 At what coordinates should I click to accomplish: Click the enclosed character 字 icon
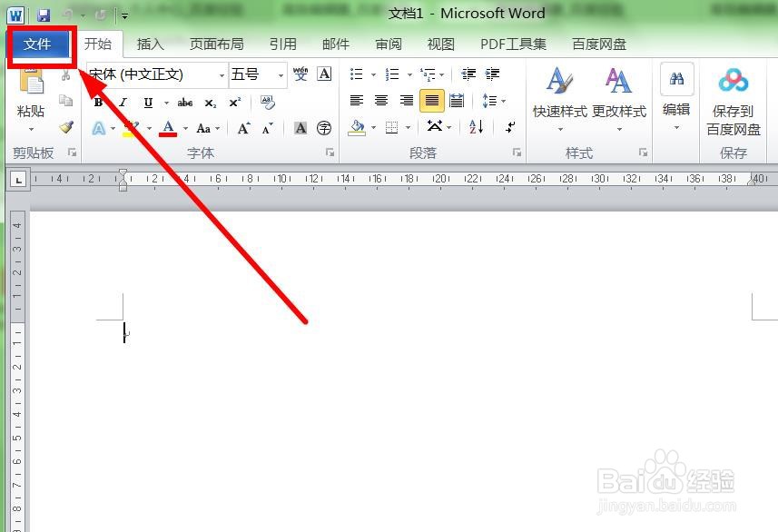pyautogui.click(x=324, y=128)
